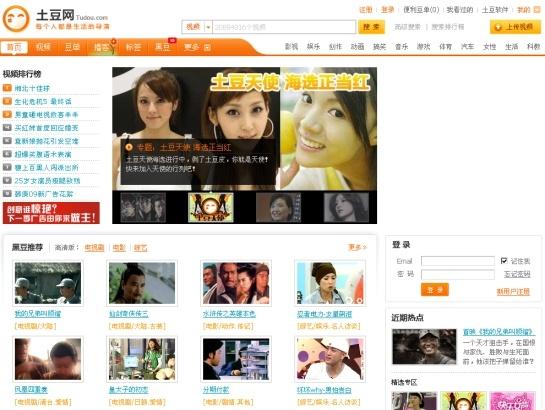Click the 密码 password field
Viewport: 545px width, 410px height.
click(x=458, y=274)
